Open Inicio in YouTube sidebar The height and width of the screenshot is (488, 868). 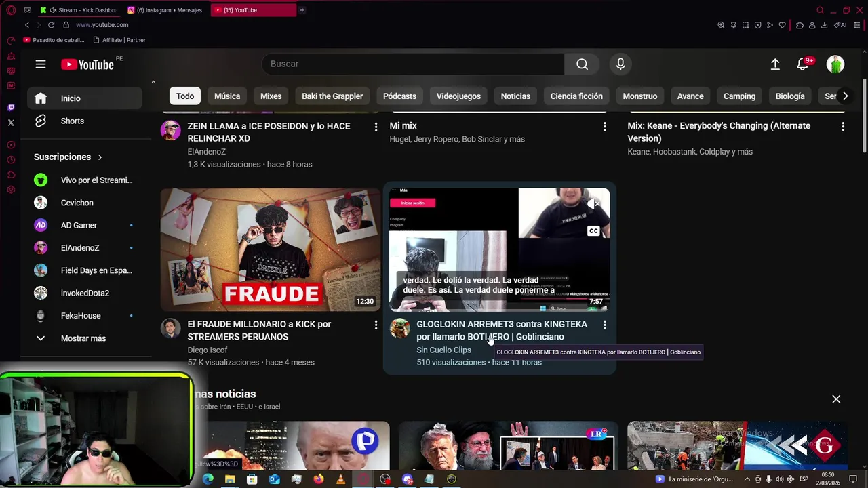(x=85, y=98)
